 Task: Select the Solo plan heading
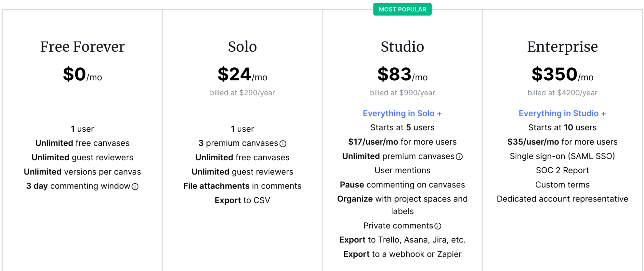pos(242,47)
